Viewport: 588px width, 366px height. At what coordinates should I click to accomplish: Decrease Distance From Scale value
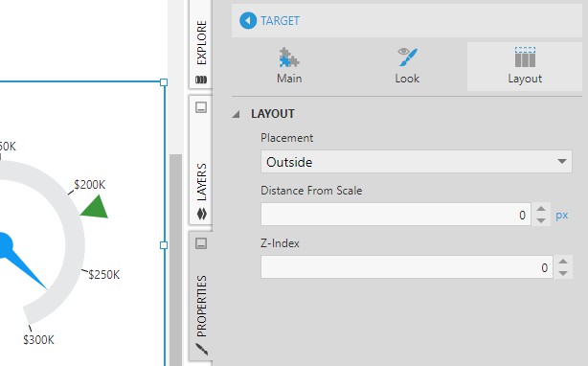541,220
